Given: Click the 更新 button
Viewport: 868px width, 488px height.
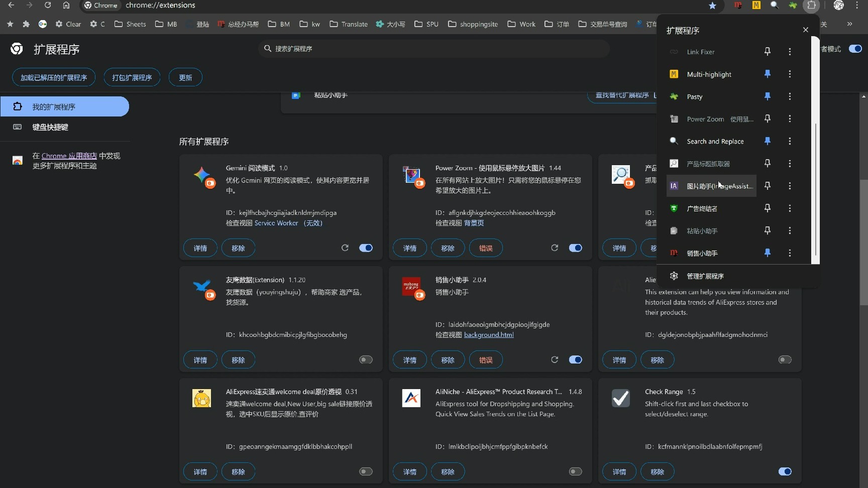Looking at the screenshot, I should (x=185, y=77).
